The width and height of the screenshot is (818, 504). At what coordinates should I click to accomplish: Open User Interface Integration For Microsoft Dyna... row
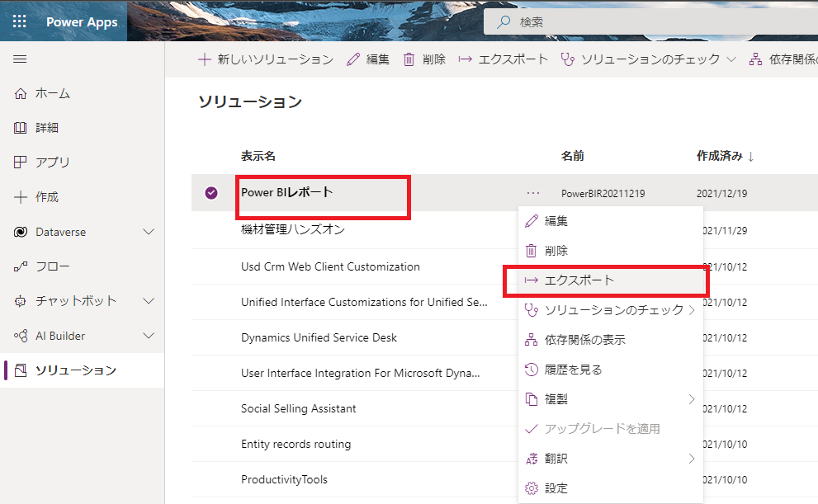pyautogui.click(x=361, y=373)
